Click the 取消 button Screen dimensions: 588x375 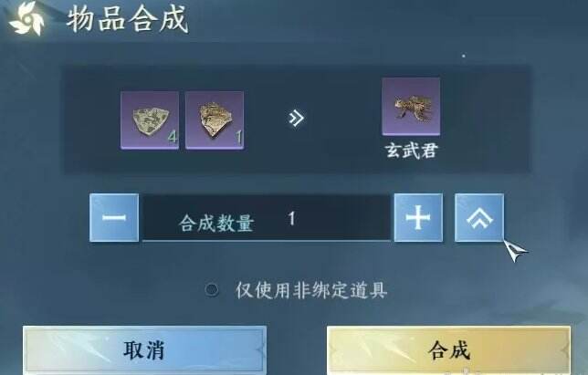click(x=144, y=350)
